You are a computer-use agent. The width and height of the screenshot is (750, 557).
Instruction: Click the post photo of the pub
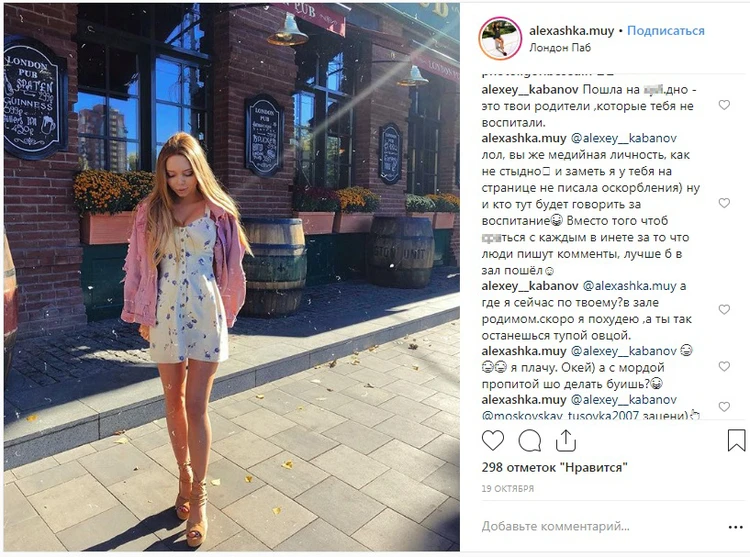click(232, 277)
